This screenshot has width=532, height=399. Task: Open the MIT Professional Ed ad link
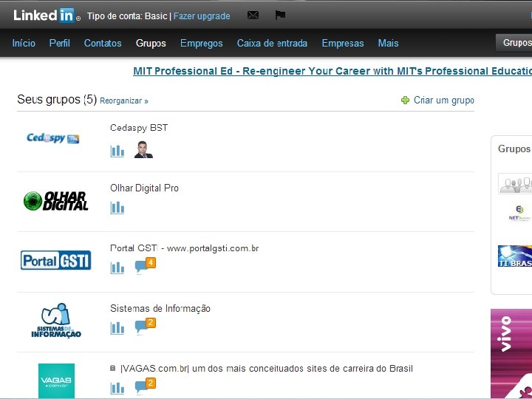pos(332,71)
